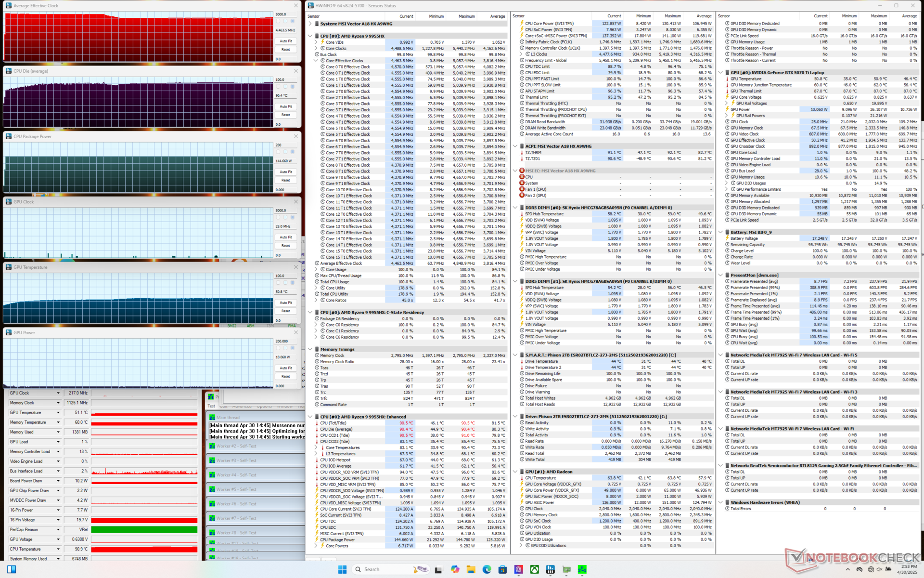Open Widgets icon at taskbar left
The height and width of the screenshot is (578, 924).
(x=12, y=569)
